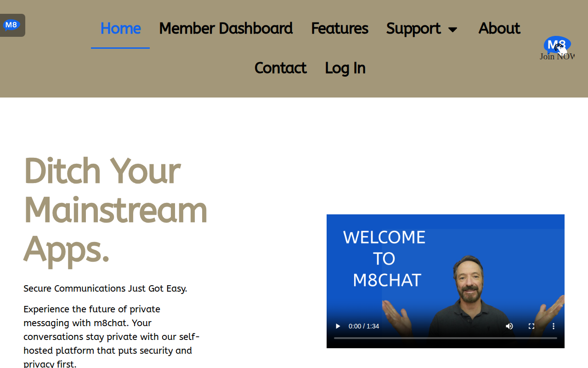Enter fullscreen mode for the video

pos(531,326)
